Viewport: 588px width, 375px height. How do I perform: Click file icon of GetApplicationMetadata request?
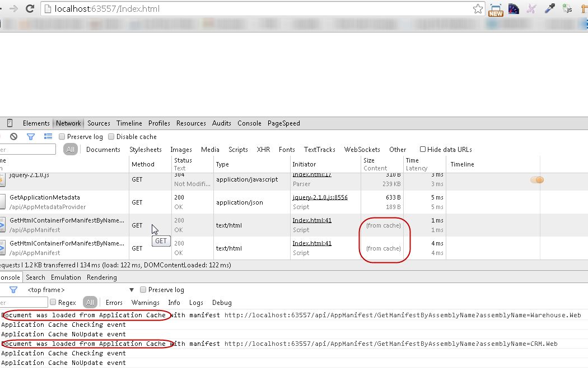click(3, 202)
